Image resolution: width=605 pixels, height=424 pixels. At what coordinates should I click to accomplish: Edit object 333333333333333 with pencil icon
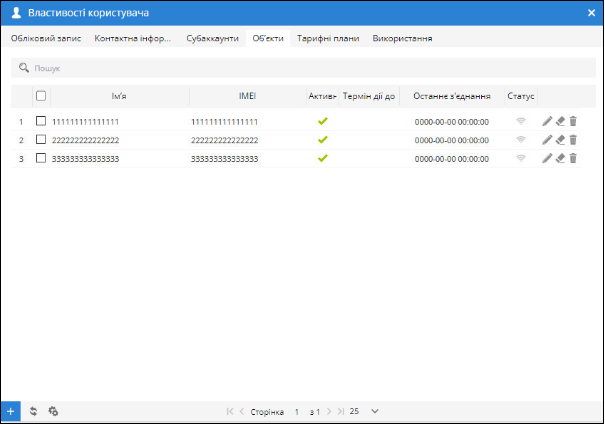point(547,158)
